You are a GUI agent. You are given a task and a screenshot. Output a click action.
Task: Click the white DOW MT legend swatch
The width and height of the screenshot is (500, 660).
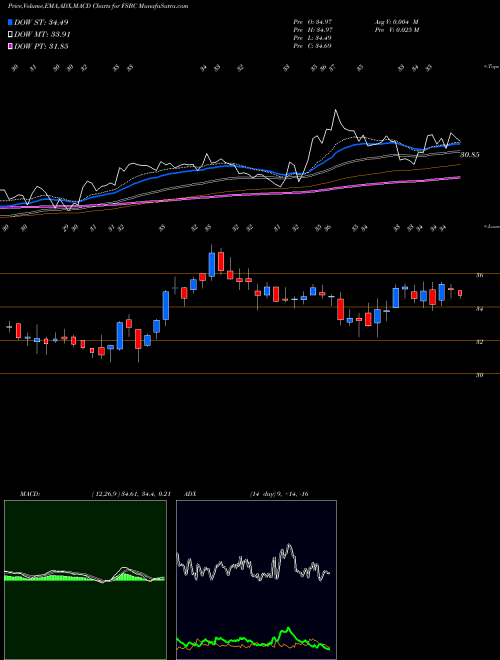(x=11, y=34)
